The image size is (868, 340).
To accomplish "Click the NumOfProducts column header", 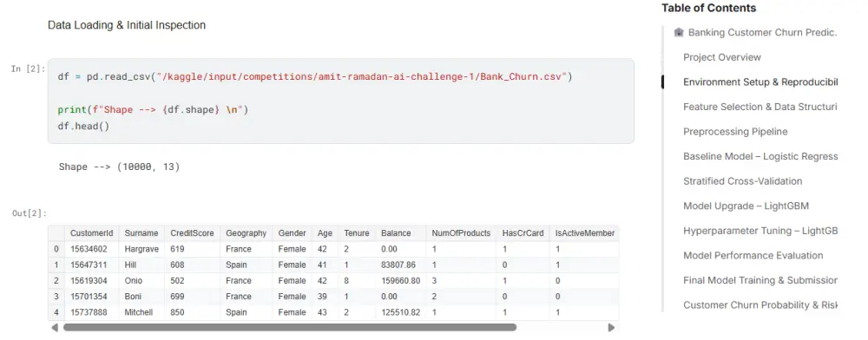I will [x=461, y=233].
